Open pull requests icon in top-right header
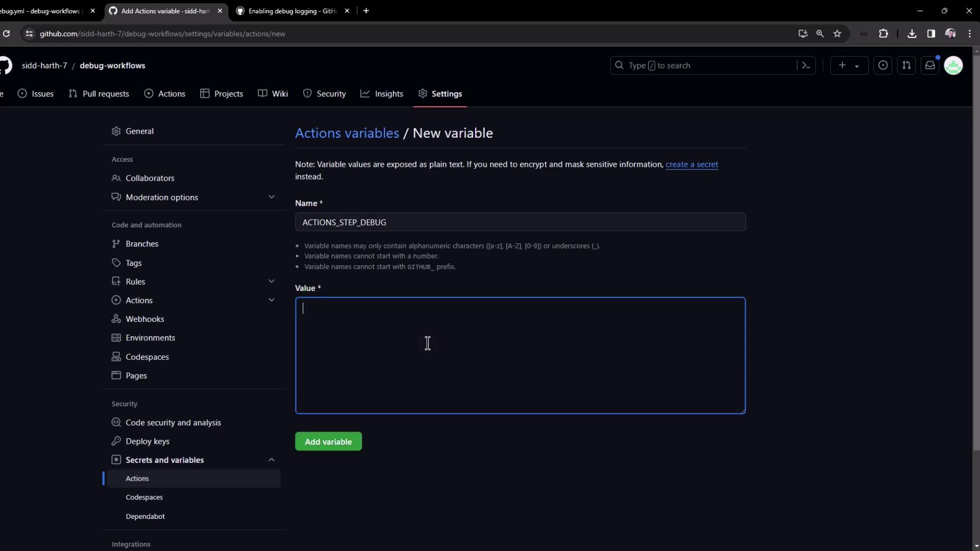This screenshot has width=980, height=551. click(x=906, y=65)
